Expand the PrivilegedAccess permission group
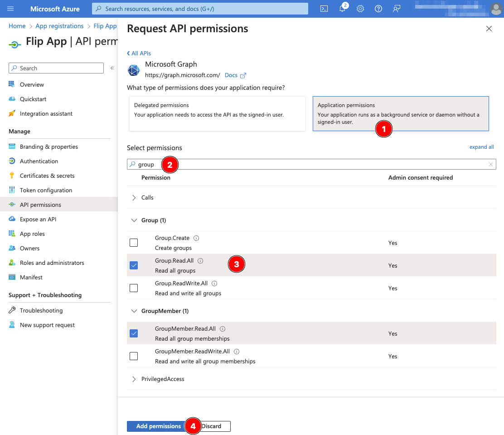This screenshot has width=504, height=435. 134,379
